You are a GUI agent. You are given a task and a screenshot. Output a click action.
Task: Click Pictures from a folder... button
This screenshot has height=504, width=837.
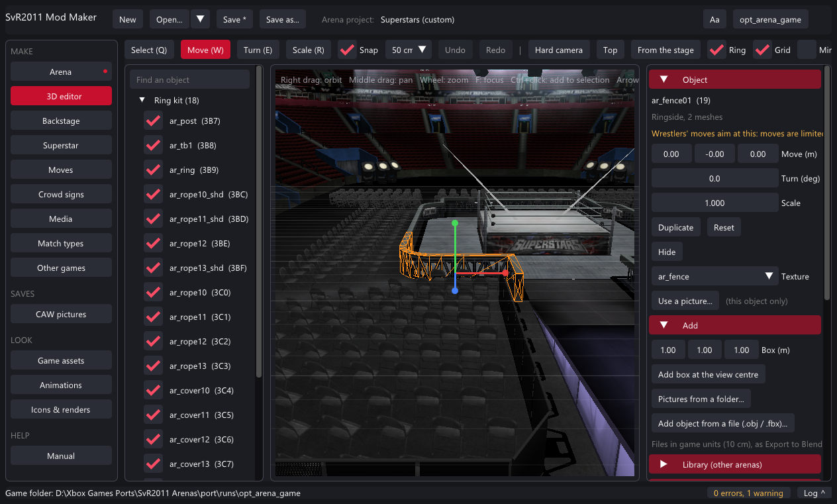(x=701, y=399)
